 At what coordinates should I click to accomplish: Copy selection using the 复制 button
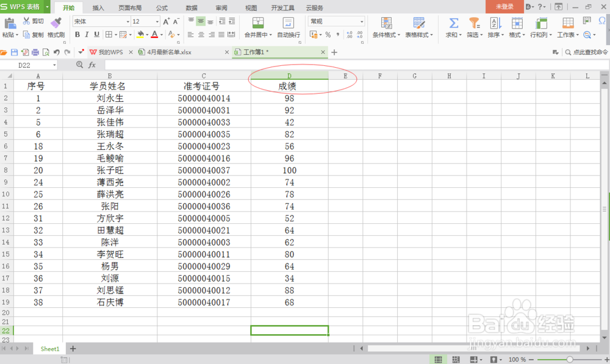coord(33,35)
